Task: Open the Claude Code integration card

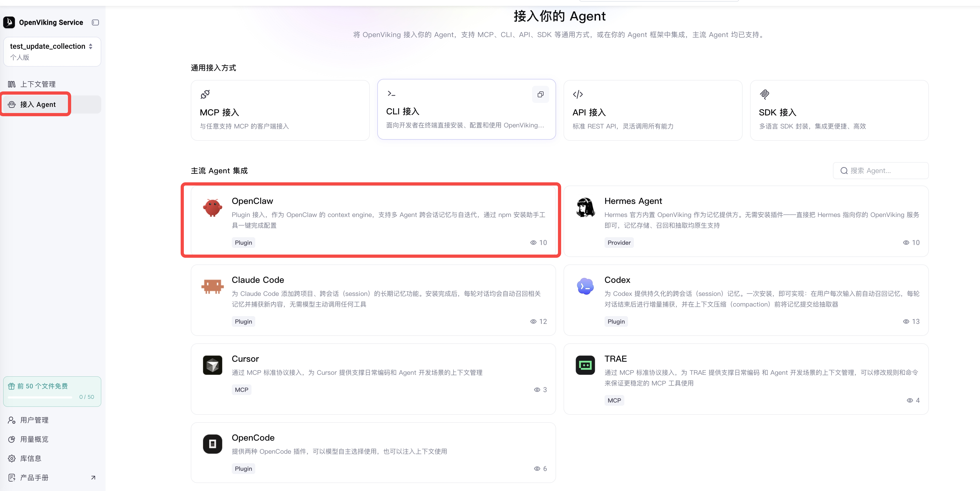Action: pyautogui.click(x=373, y=300)
